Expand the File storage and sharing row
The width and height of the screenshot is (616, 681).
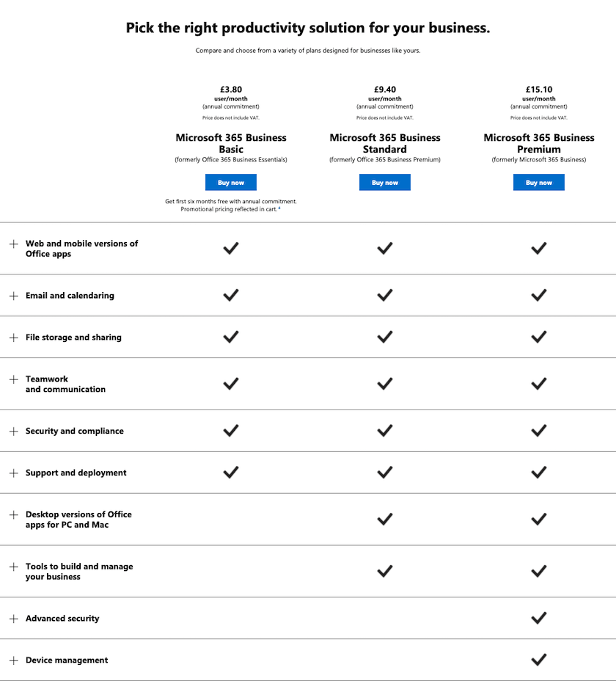(13, 338)
